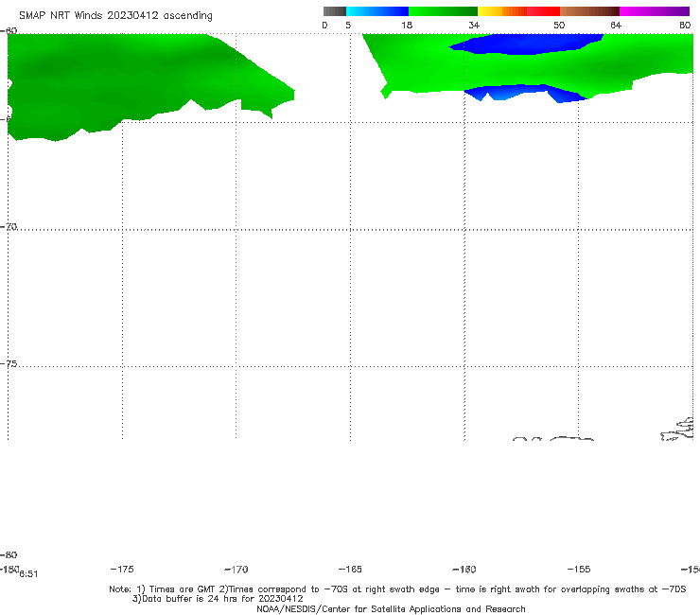Click the latitude label '-70'
The width and height of the screenshot is (700, 615).
coord(9,226)
